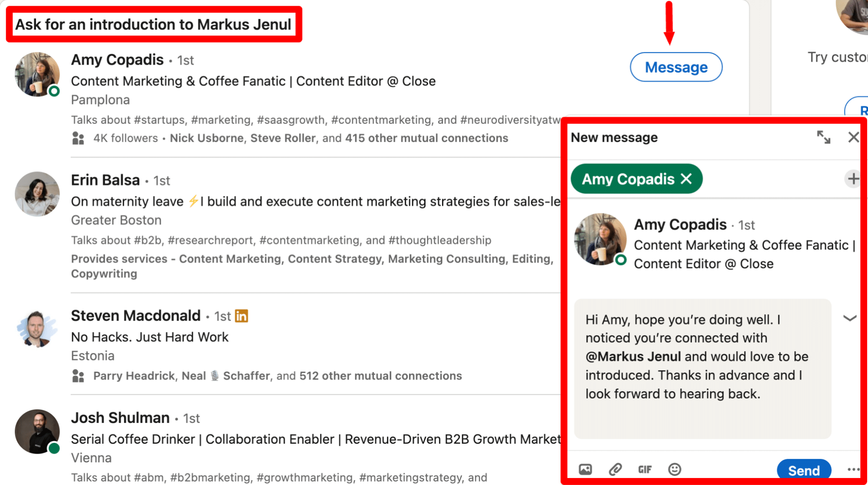Click Erin Balsa's profile photo
The height and width of the screenshot is (485, 868).
(37, 194)
